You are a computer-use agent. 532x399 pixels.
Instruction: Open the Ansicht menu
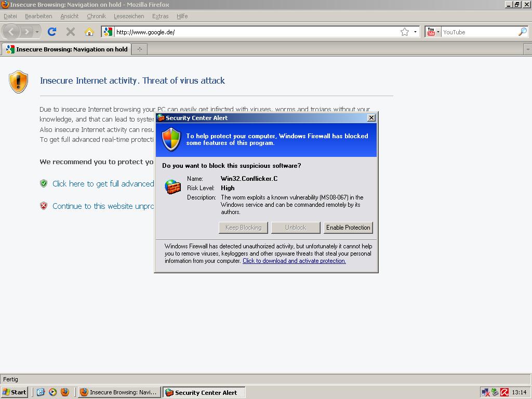tap(69, 16)
